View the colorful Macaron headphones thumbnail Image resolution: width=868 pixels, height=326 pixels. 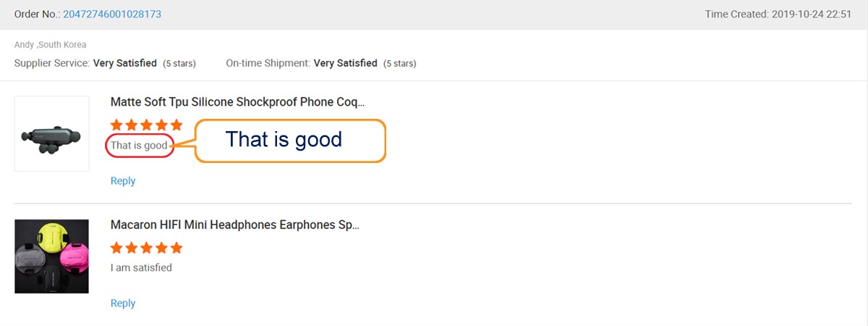click(51, 256)
